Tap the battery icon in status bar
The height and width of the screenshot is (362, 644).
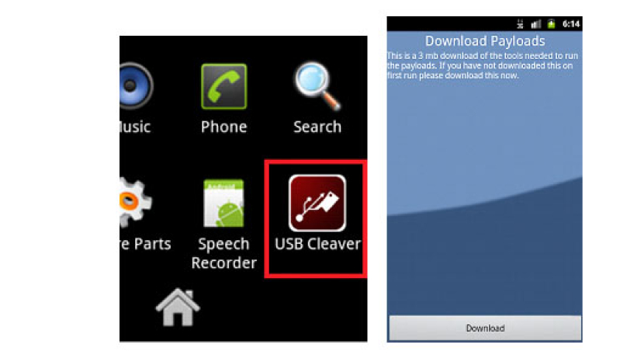[551, 24]
